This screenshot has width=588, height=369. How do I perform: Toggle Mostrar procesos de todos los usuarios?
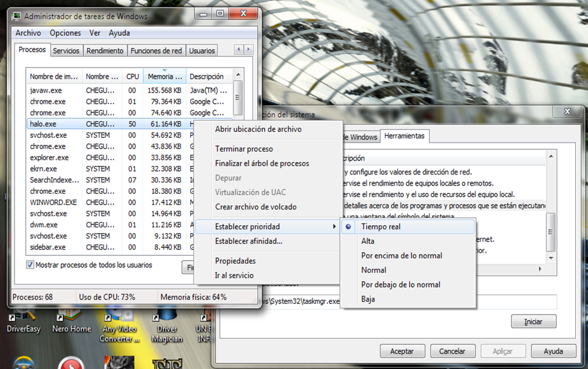pyautogui.click(x=30, y=265)
